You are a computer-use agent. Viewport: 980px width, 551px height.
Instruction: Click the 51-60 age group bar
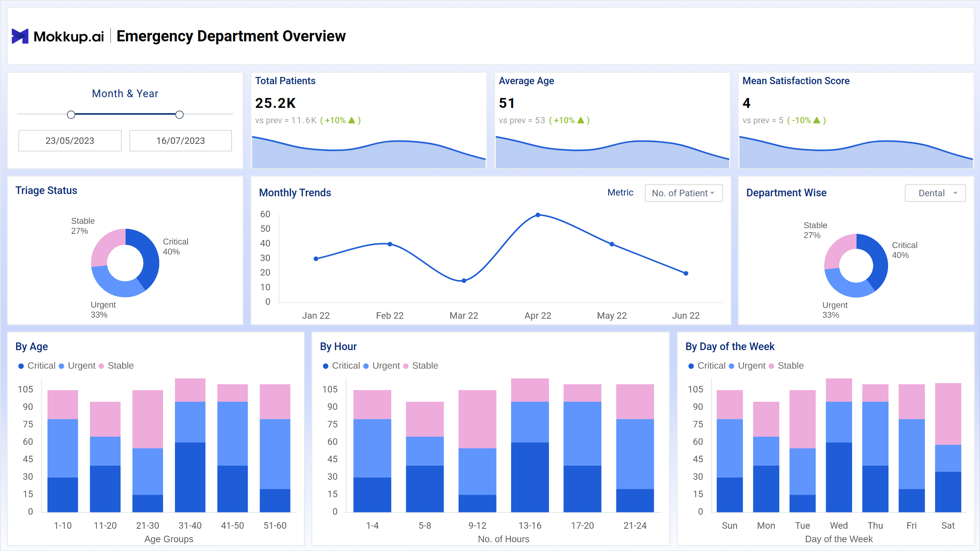point(275,448)
